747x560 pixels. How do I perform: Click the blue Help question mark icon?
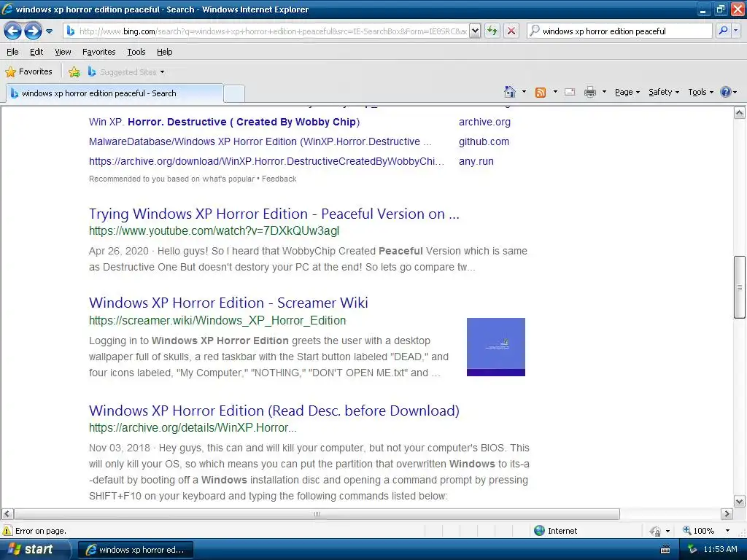click(726, 93)
